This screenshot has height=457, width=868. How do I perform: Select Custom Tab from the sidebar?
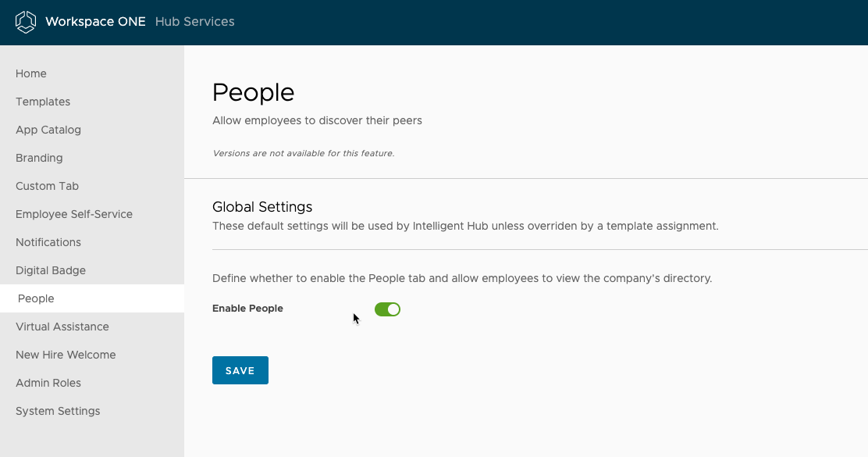47,186
